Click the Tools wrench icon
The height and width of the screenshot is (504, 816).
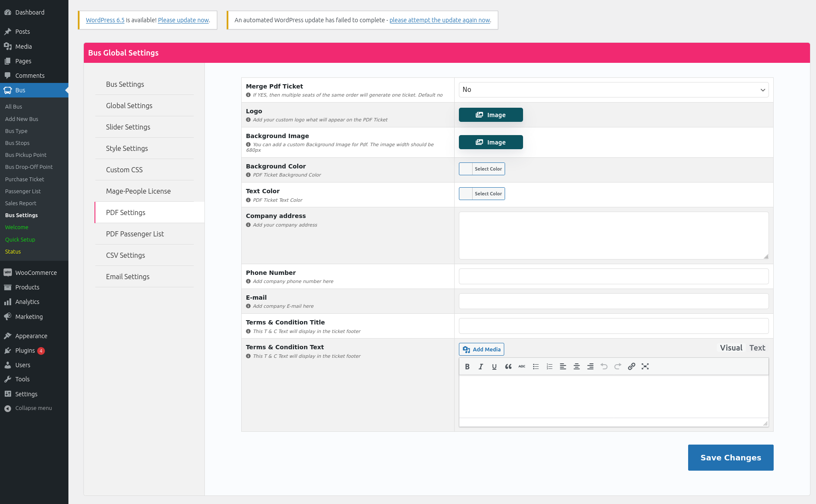[8, 379]
